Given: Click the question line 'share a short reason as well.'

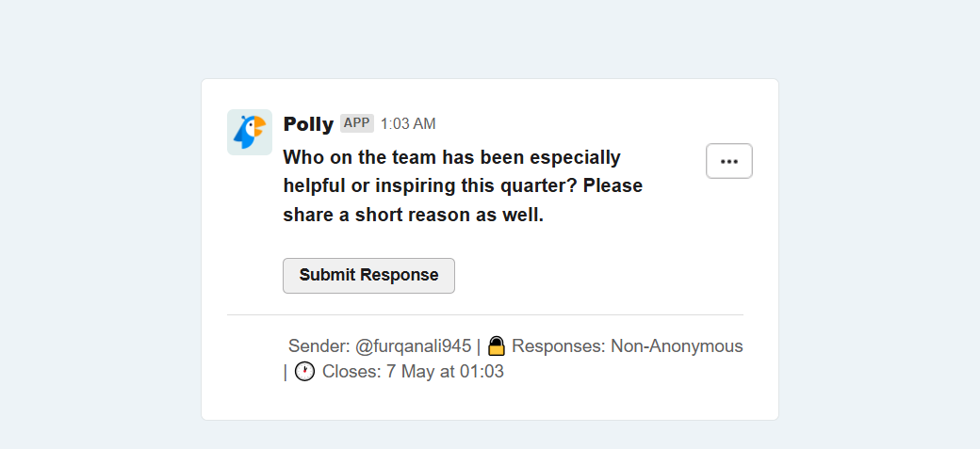Looking at the screenshot, I should [x=414, y=216].
